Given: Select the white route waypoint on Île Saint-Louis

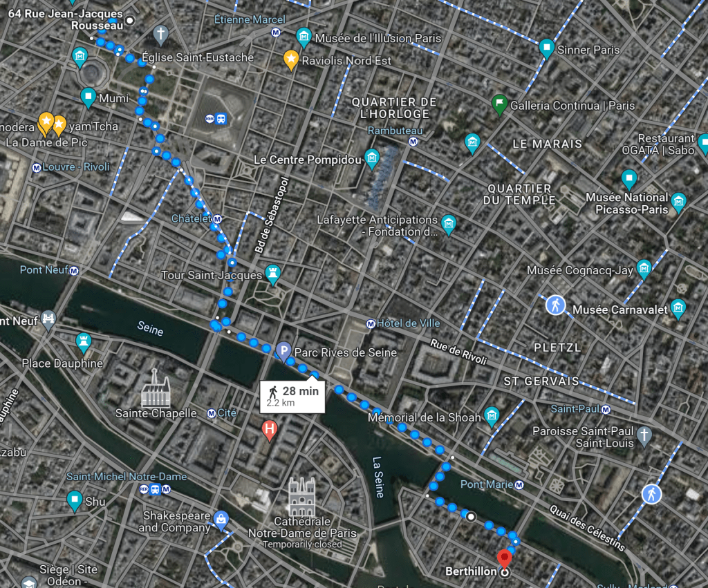Looking at the screenshot, I should [470, 517].
